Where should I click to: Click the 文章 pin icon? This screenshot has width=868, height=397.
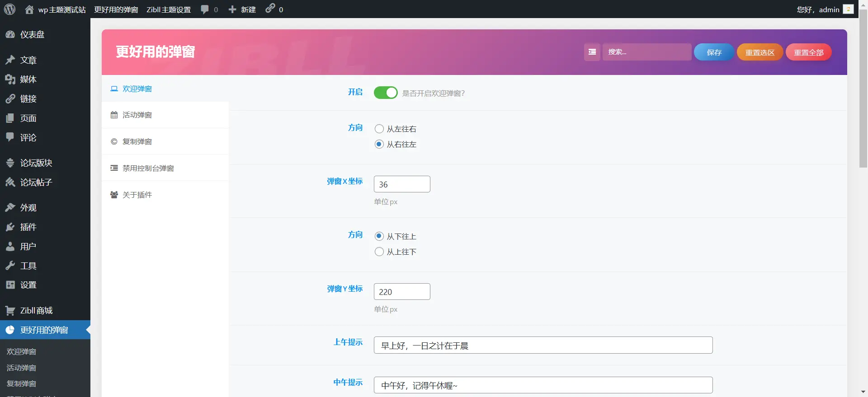10,60
